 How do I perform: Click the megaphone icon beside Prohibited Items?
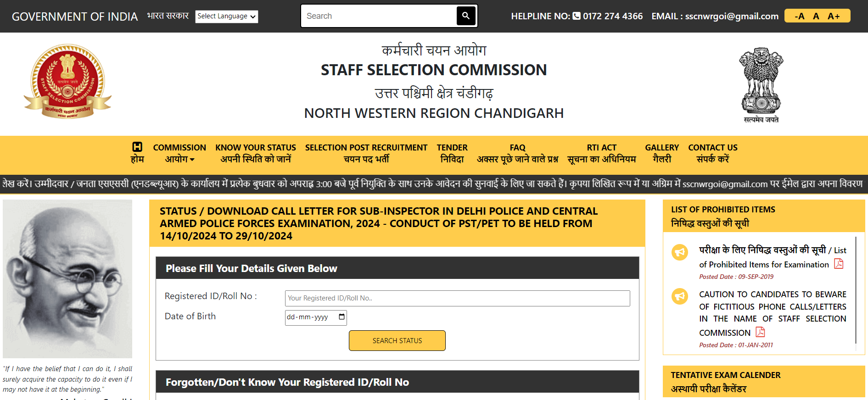680,252
